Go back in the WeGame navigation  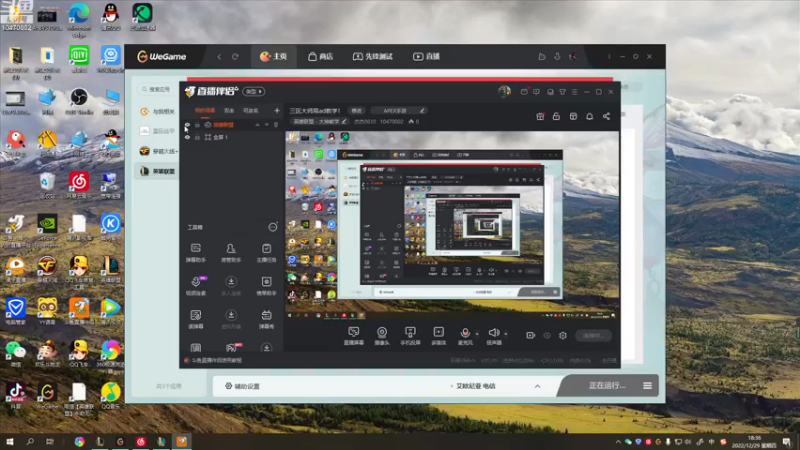click(x=219, y=57)
